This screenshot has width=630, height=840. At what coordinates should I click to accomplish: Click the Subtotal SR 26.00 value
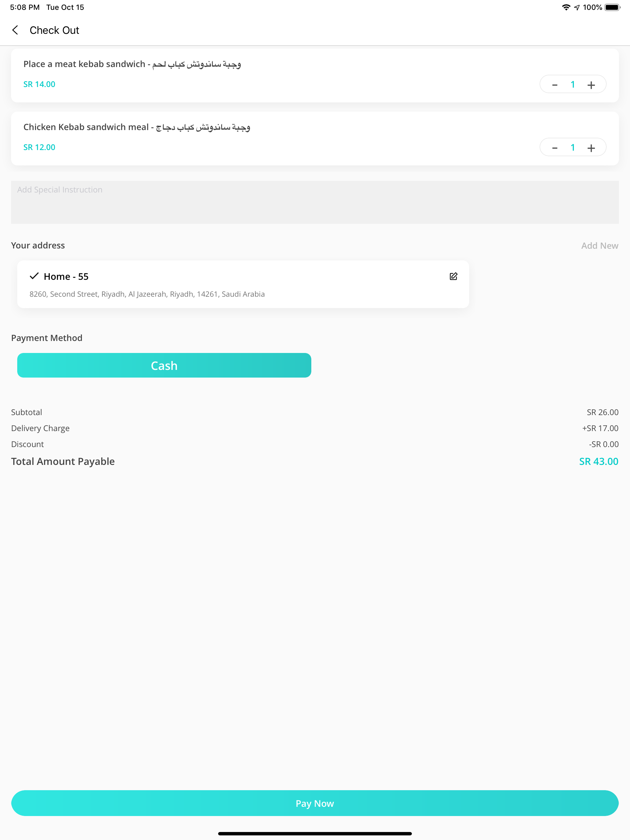click(602, 412)
